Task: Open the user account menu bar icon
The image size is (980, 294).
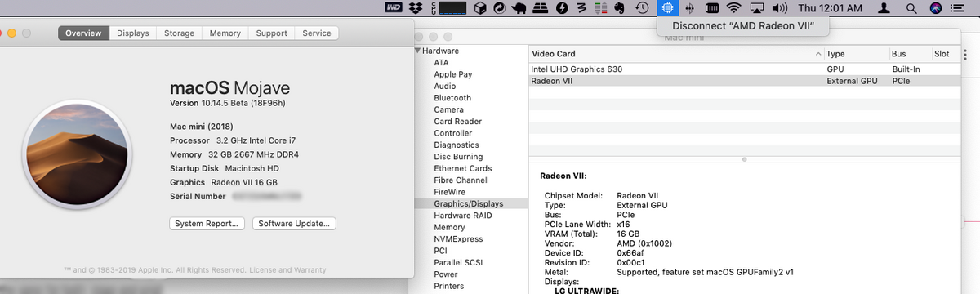Action: [x=884, y=8]
